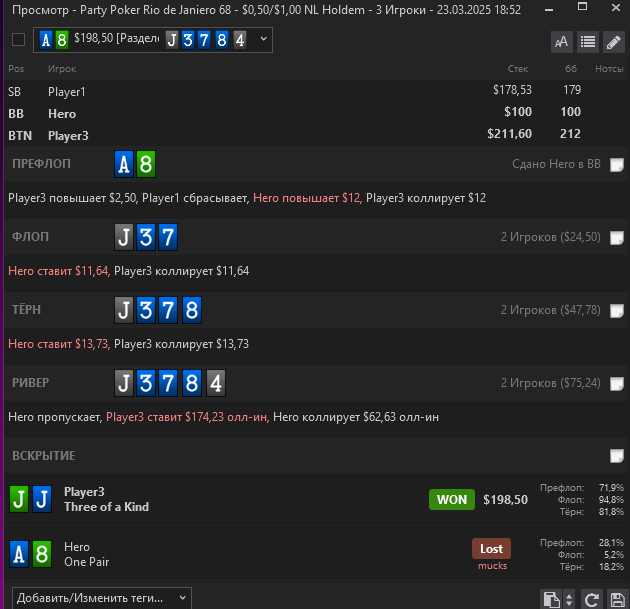Click the $211,60 stack value
The image size is (630, 609).
click(x=509, y=133)
